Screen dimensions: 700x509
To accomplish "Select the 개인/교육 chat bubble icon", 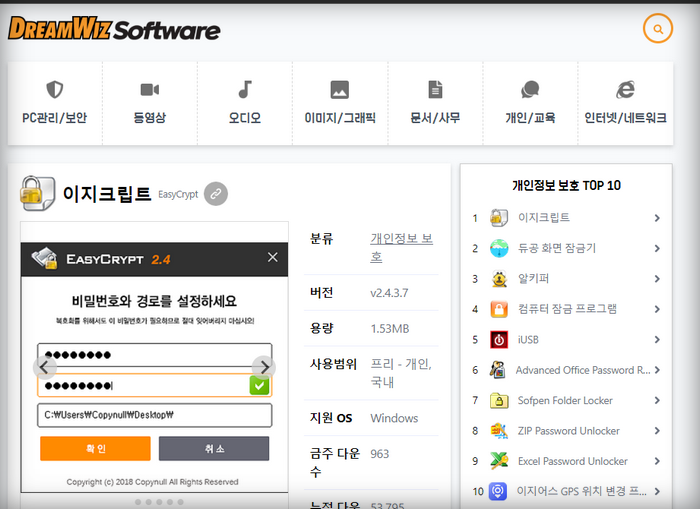I will pos(530,89).
